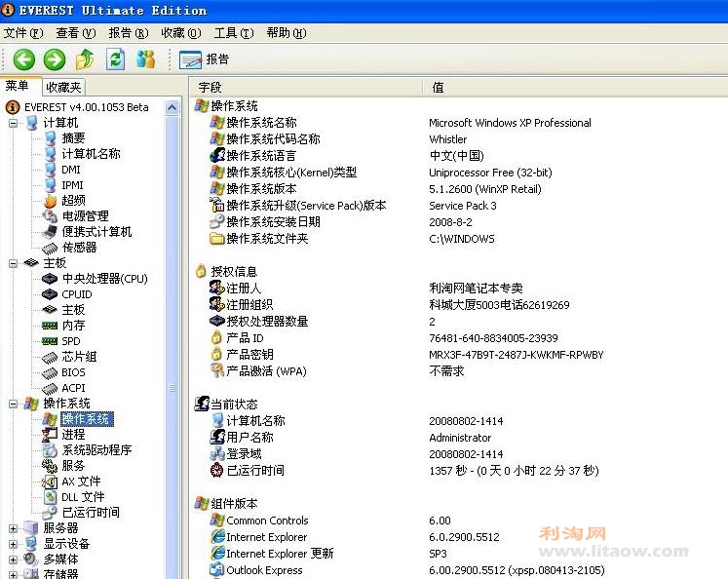Click the SPD memory icon
Image resolution: width=728 pixels, height=579 pixels.
50,341
